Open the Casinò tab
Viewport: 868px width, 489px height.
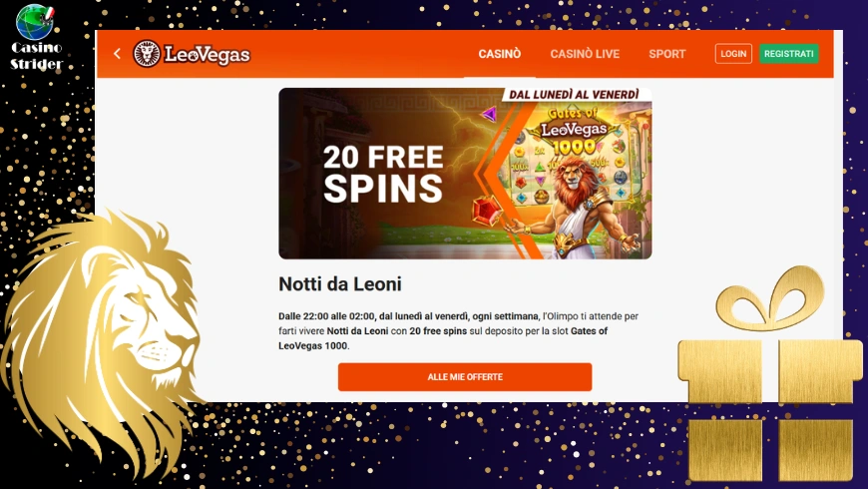pyautogui.click(x=499, y=54)
